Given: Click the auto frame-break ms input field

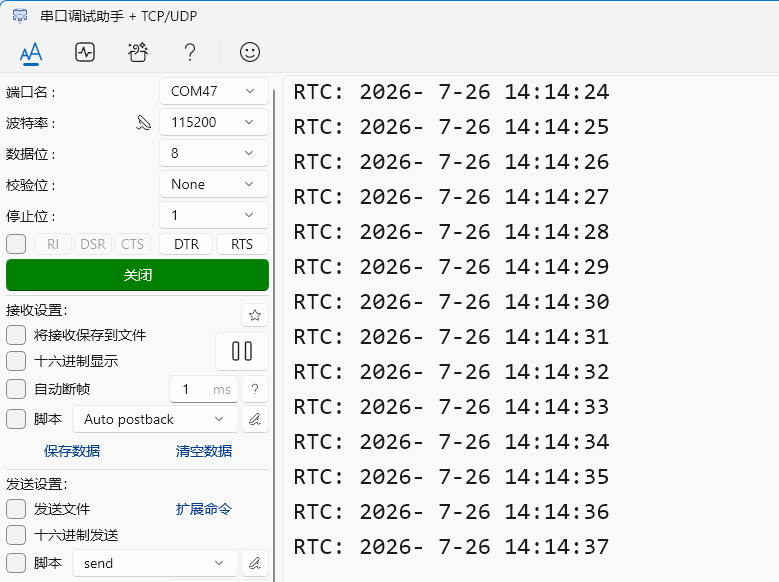Looking at the screenshot, I should [x=204, y=389].
